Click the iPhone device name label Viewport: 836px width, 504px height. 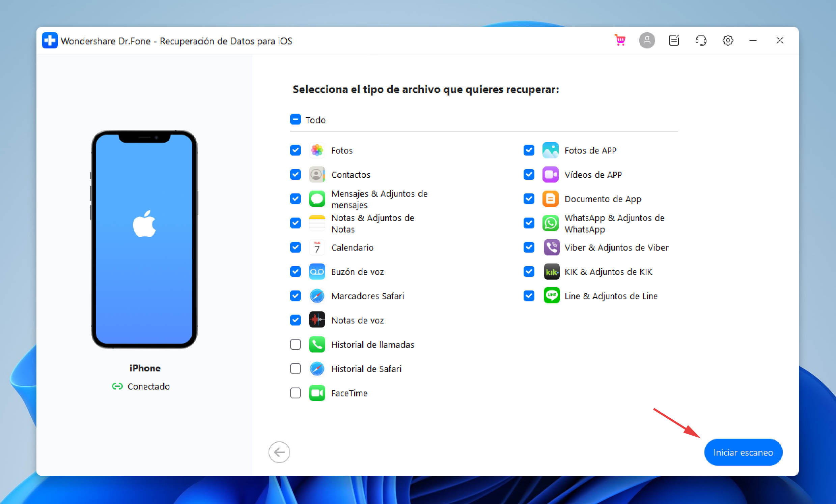tap(145, 368)
